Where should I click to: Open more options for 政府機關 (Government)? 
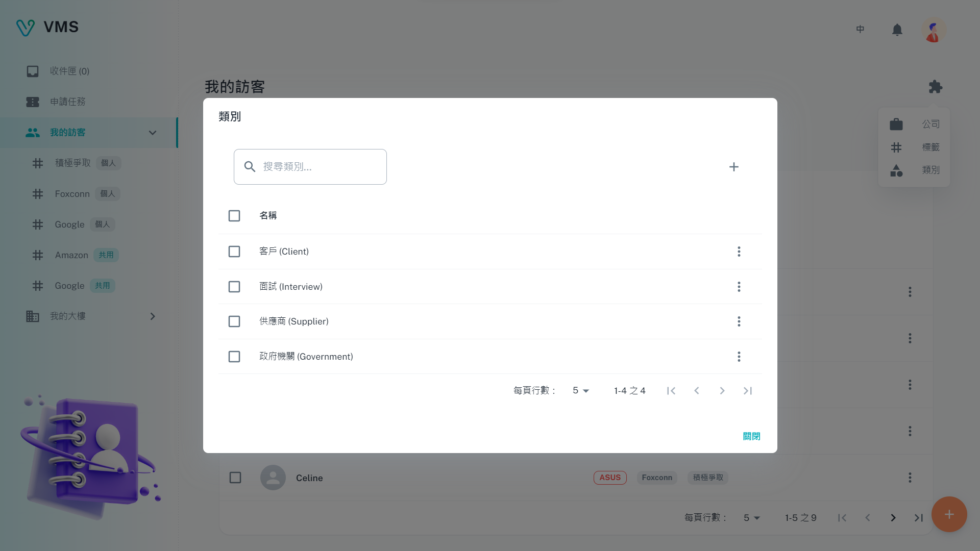click(x=739, y=357)
